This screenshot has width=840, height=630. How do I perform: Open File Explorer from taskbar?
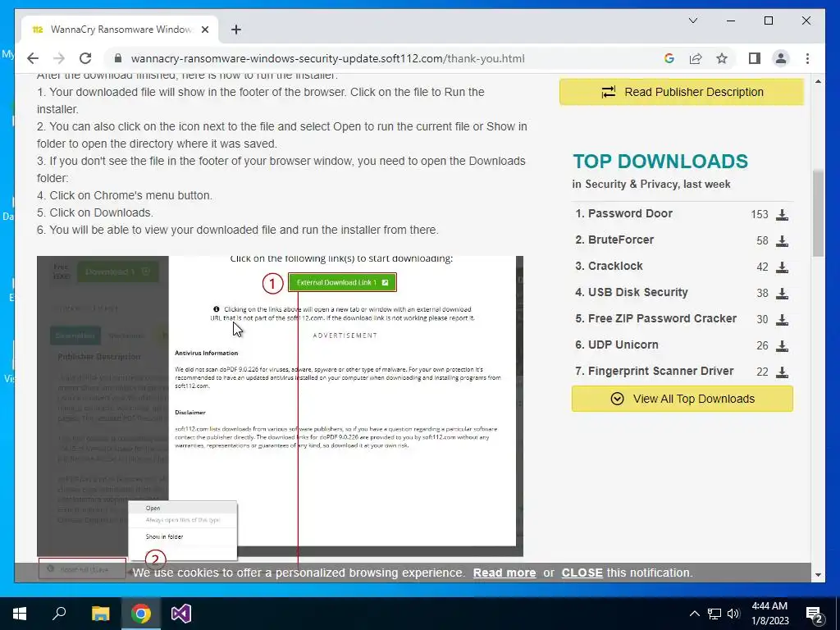(x=100, y=614)
